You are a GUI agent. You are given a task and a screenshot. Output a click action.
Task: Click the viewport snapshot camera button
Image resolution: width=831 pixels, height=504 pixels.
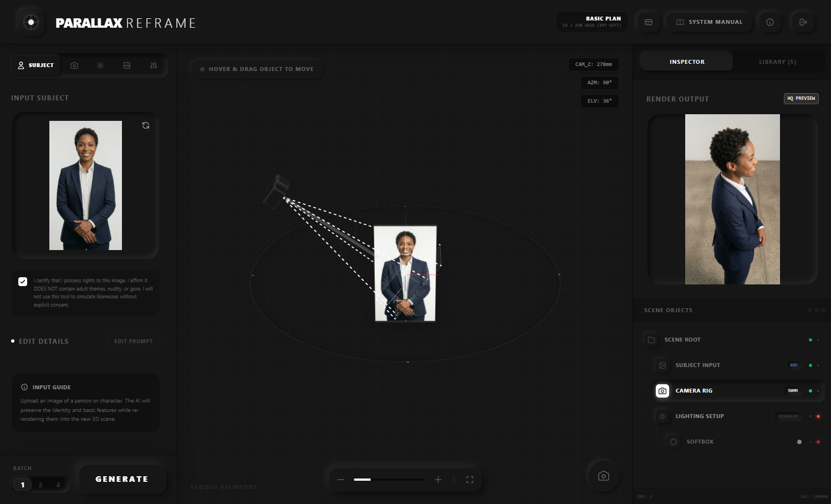604,476
